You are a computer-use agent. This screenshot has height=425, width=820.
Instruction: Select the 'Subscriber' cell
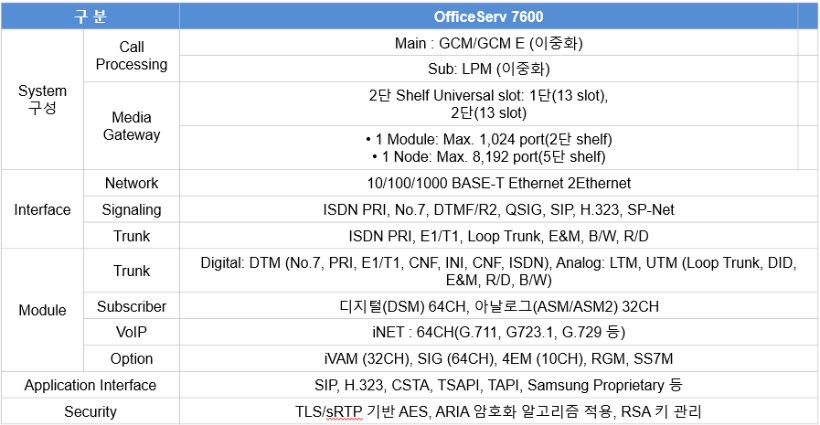pos(131,306)
